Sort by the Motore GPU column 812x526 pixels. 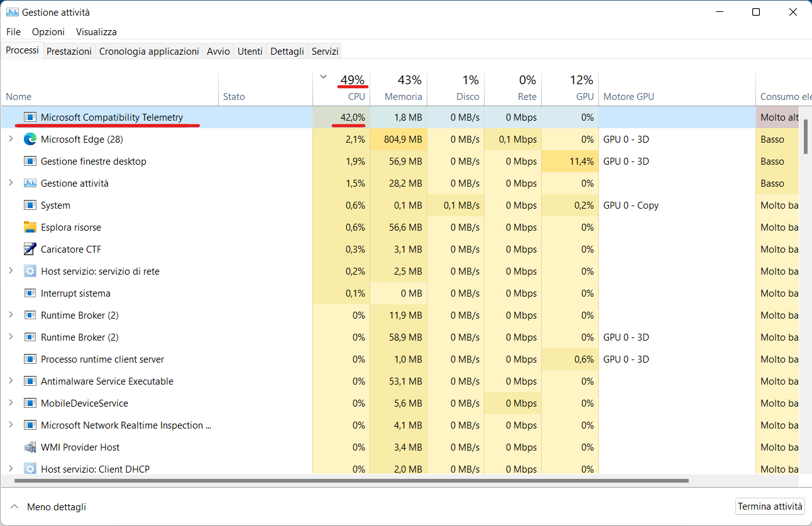tap(677, 88)
